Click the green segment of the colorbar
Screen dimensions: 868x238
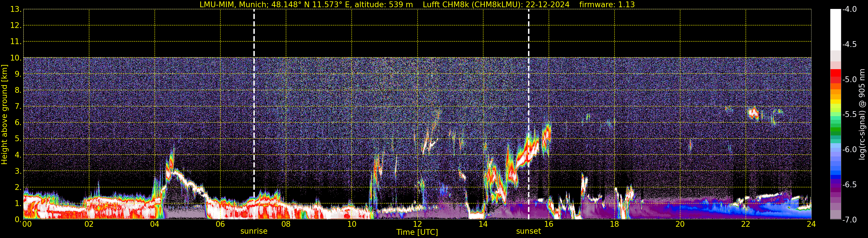coord(836,129)
